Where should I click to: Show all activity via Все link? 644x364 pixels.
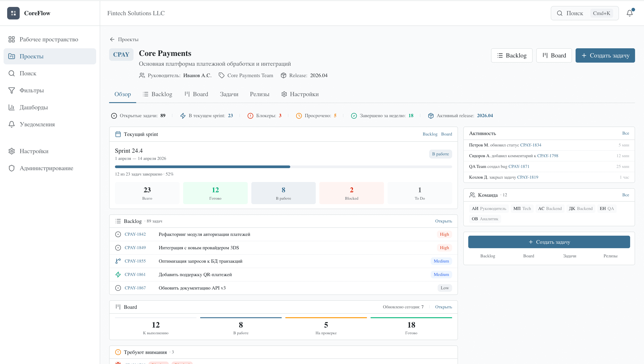[625, 133]
